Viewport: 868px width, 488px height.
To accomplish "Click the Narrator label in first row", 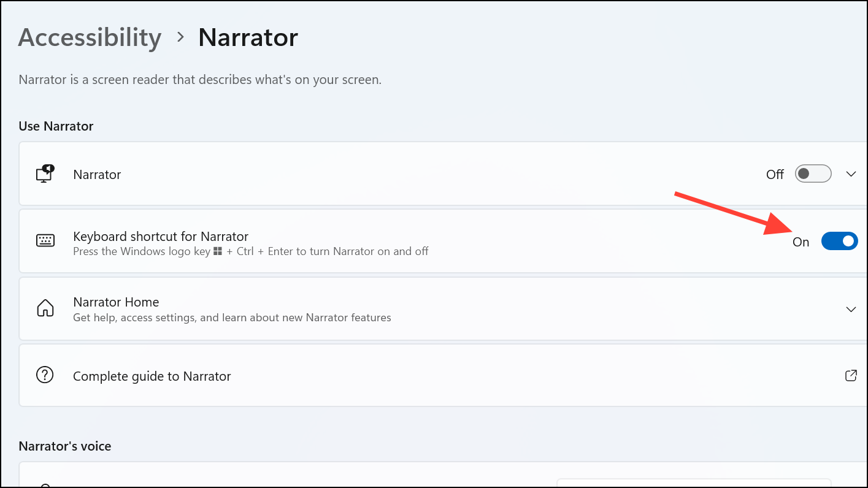I will 97,175.
